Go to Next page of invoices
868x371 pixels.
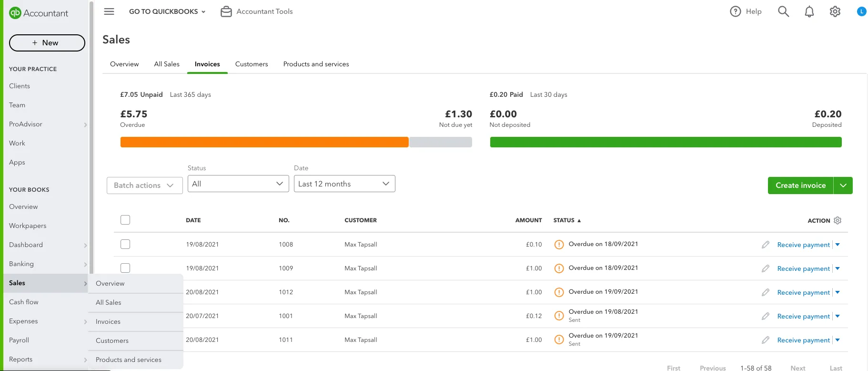click(x=798, y=368)
